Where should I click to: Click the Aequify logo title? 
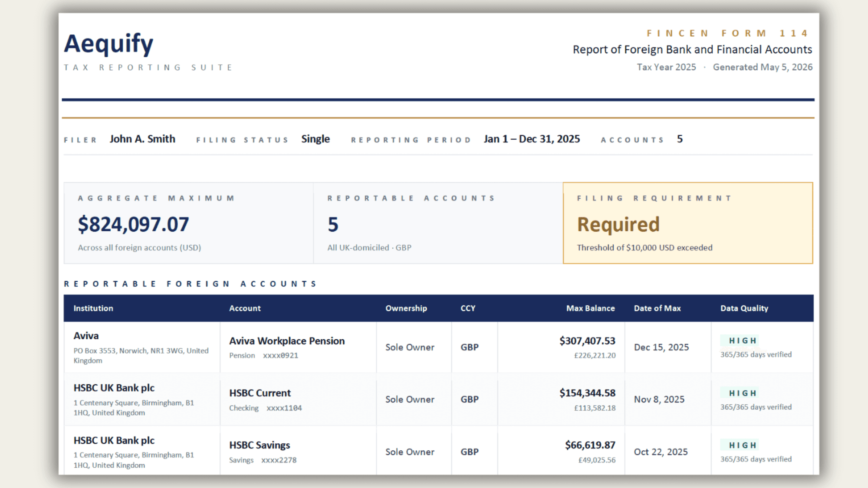coord(108,44)
